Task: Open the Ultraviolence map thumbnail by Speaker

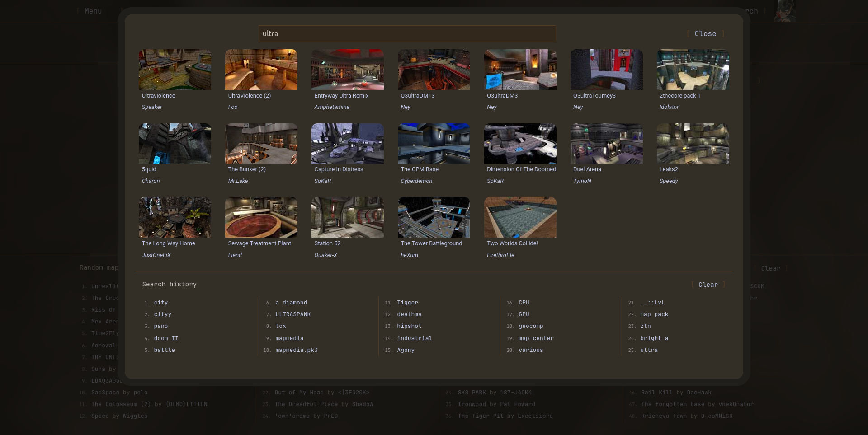Action: click(175, 70)
